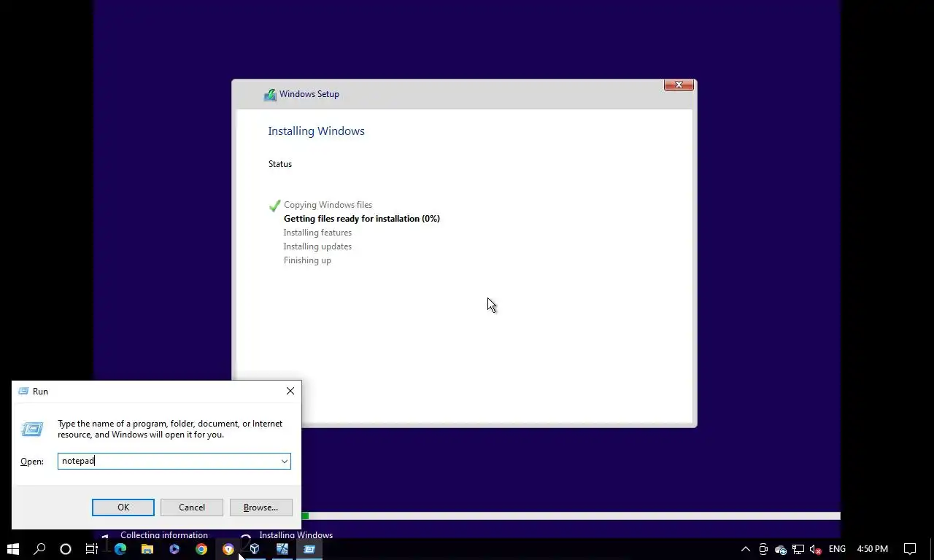The image size is (934, 560).
Task: Launch Google Chrome from the taskbar
Action: pos(201,549)
